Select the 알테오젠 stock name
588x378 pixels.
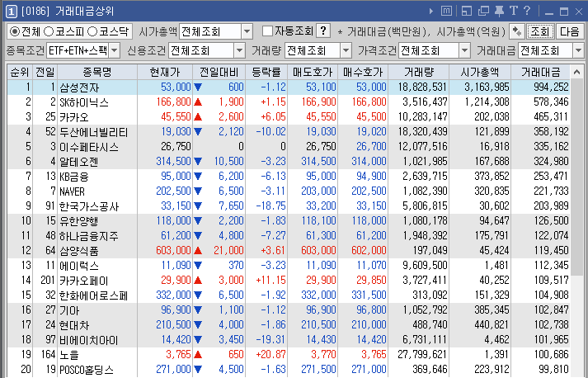78,162
